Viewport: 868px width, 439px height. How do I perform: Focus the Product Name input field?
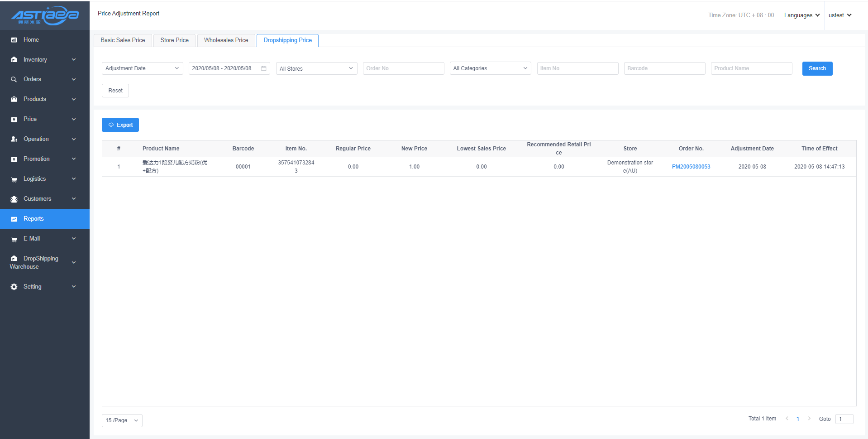pos(751,68)
